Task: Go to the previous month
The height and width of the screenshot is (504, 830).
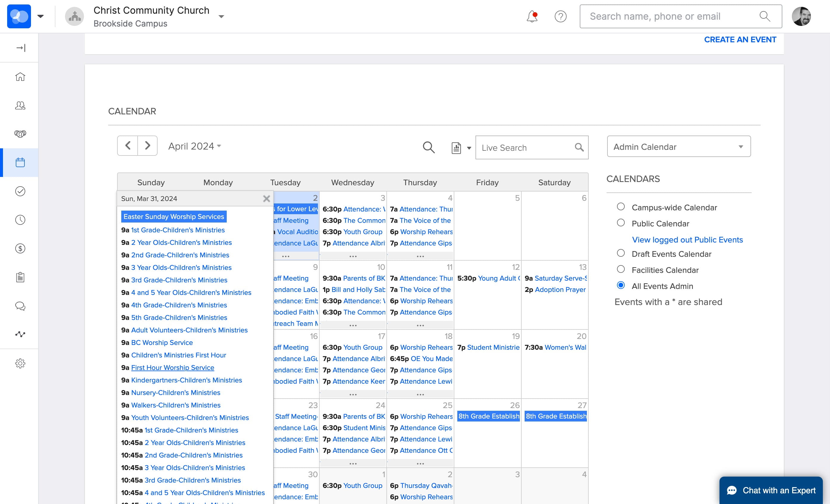Action: [x=128, y=146]
